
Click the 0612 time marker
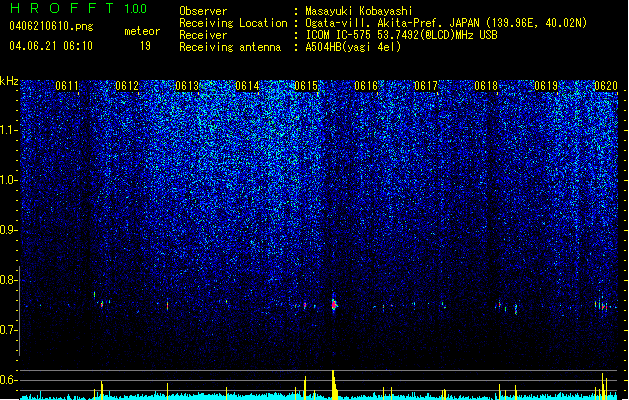[x=127, y=85]
